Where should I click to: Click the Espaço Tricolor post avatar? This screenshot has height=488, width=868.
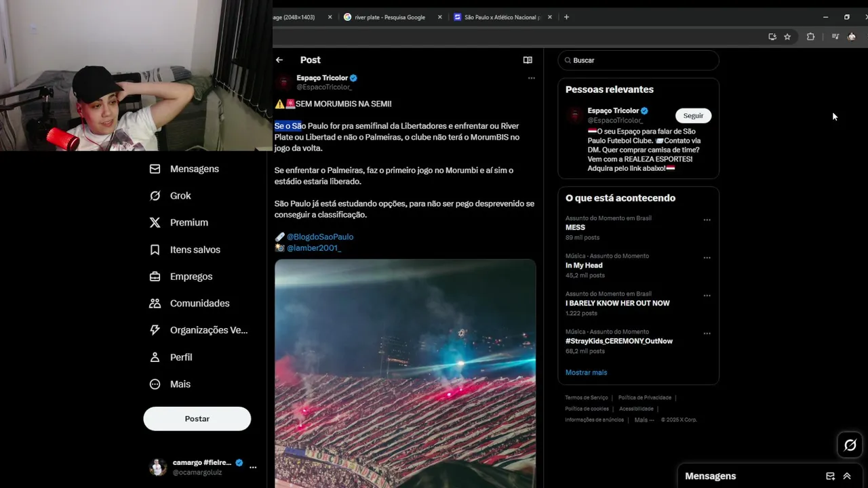tap(283, 82)
